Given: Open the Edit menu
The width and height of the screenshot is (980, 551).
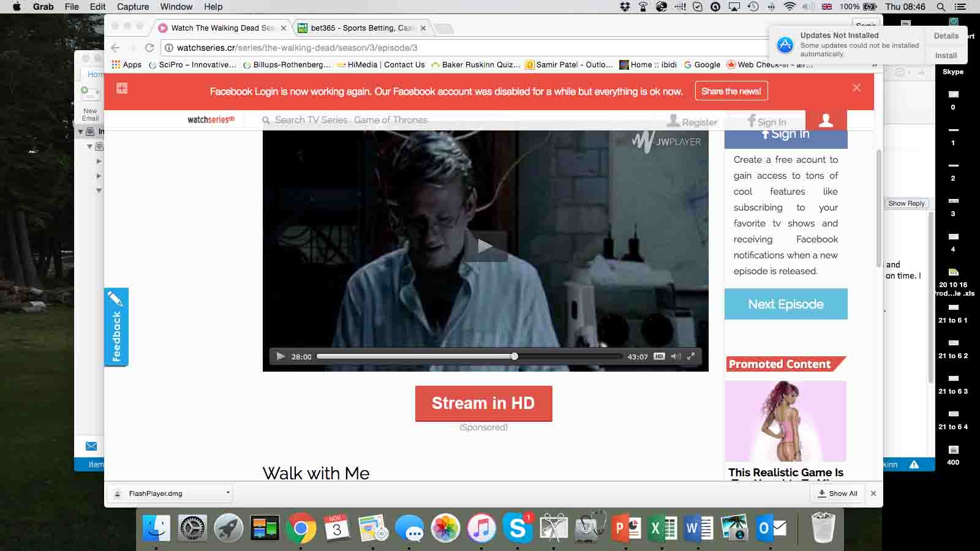Looking at the screenshot, I should coord(97,7).
